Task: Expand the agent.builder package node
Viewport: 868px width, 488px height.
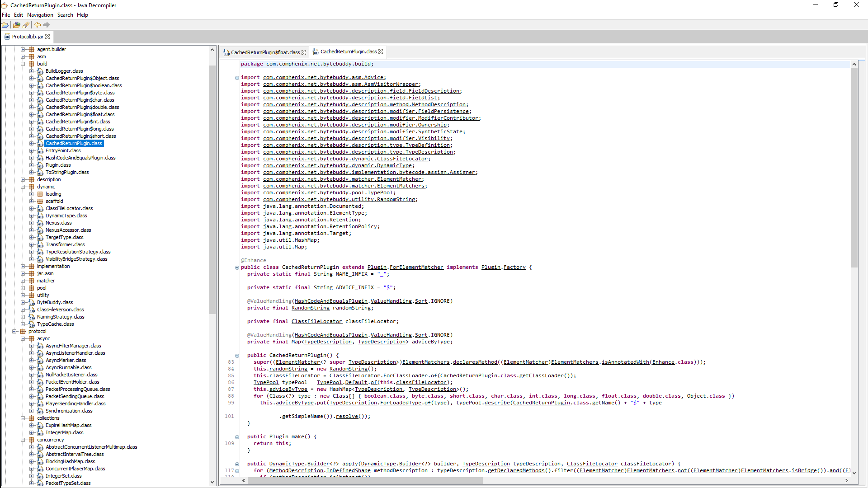Action: point(23,49)
